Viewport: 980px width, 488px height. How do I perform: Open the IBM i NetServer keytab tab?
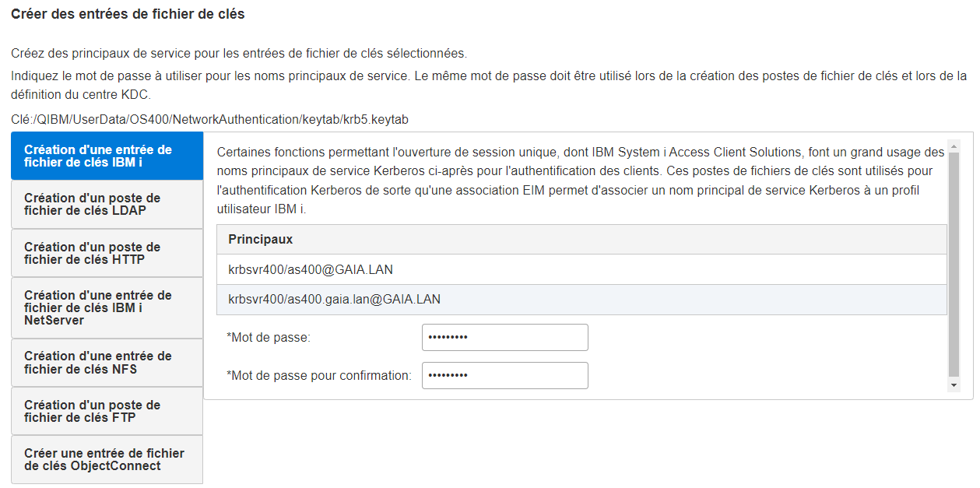pos(107,308)
